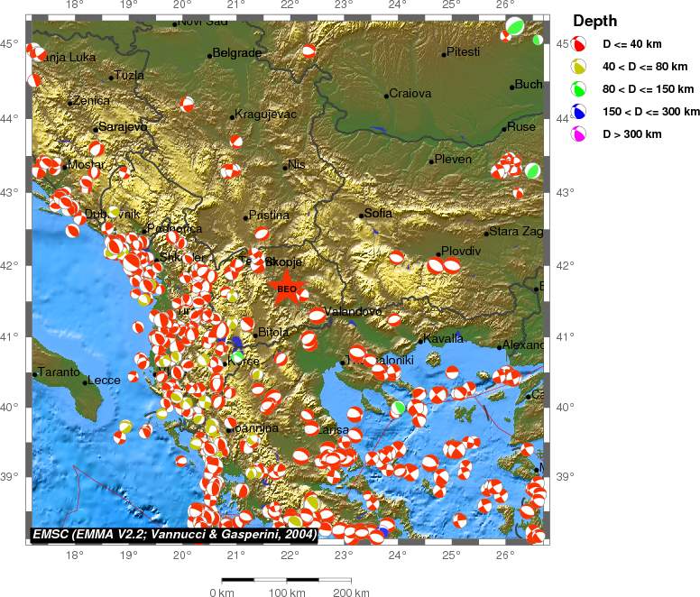Click the red beachball near Valandovo
Image resolution: width=700 pixels, height=597 pixels.
click(317, 316)
